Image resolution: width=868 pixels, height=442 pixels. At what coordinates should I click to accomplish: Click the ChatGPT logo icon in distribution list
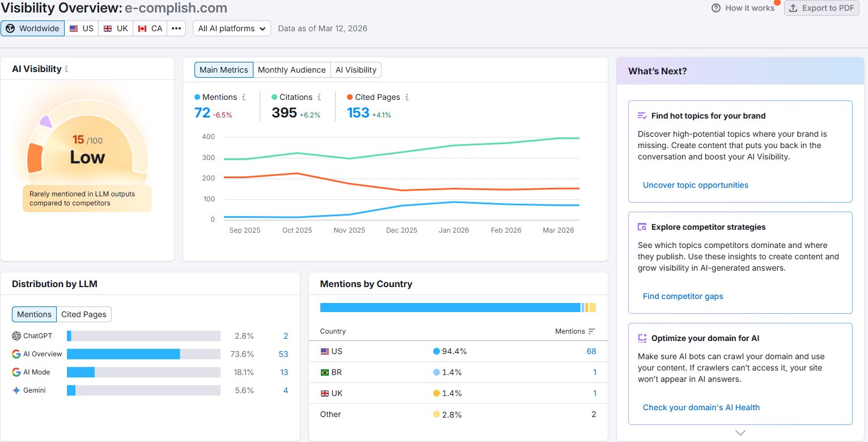(x=16, y=336)
